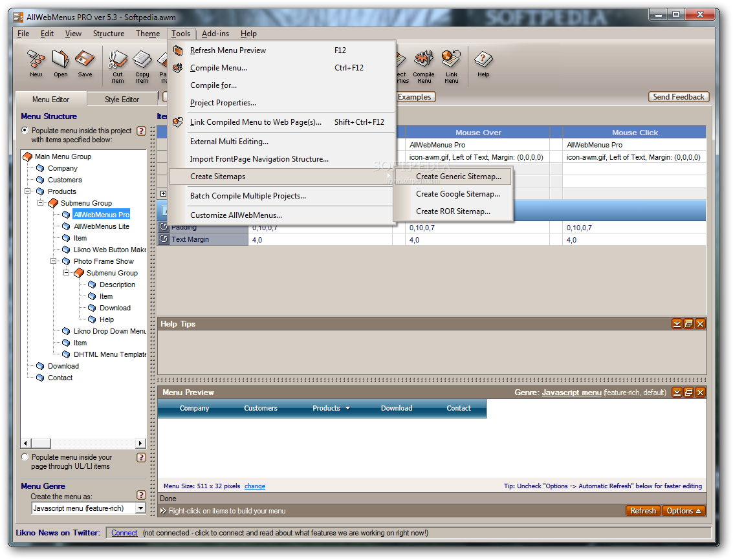
Task: Collapse the Products tree node
Action: (28, 191)
